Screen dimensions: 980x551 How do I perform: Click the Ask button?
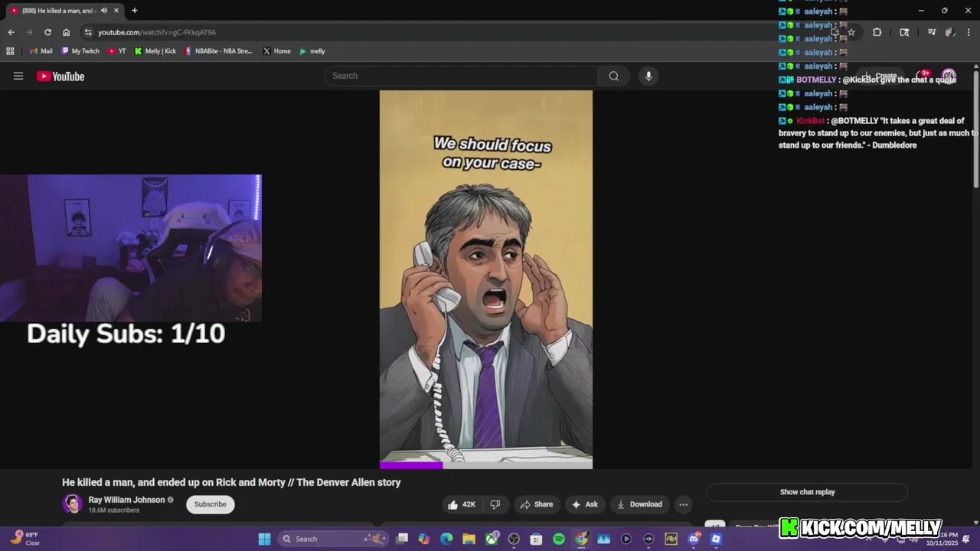[584, 504]
